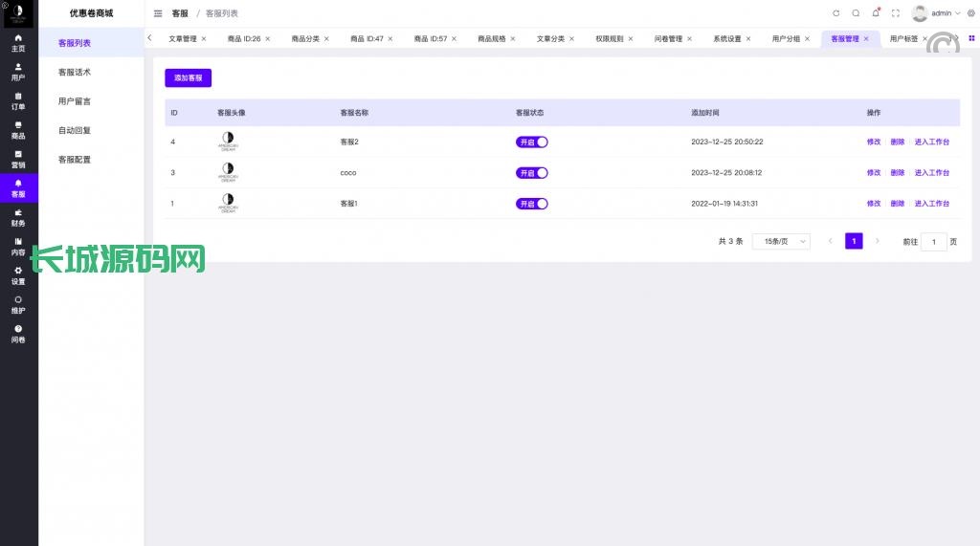Image resolution: width=980 pixels, height=546 pixels.
Task: Click the avatar thumbnail of 客服2
Action: [228, 142]
